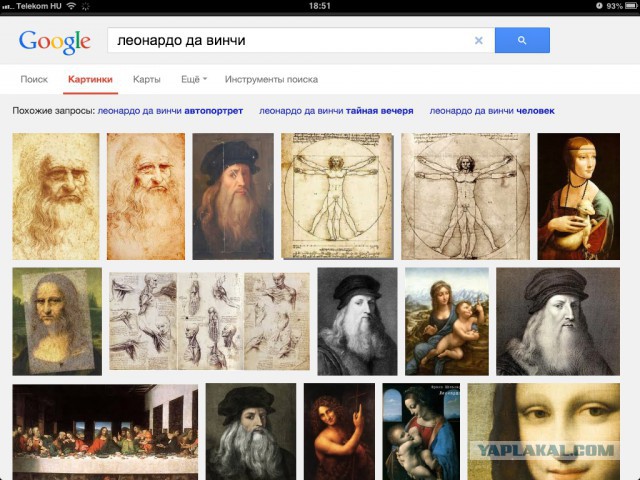The height and width of the screenshot is (480, 640).
Task: Open the Lady with an Ermine thumbnail
Action: coord(578,196)
